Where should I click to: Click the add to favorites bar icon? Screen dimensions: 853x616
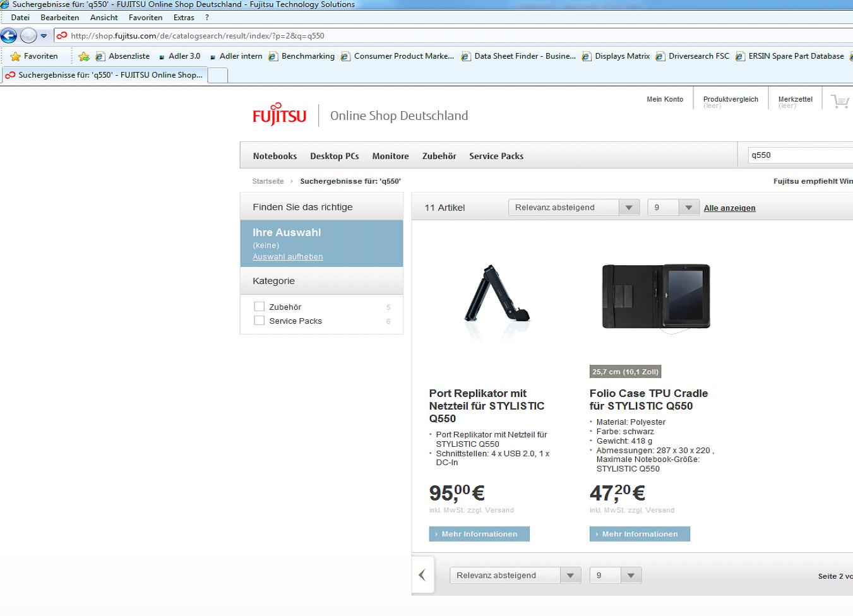coord(84,56)
